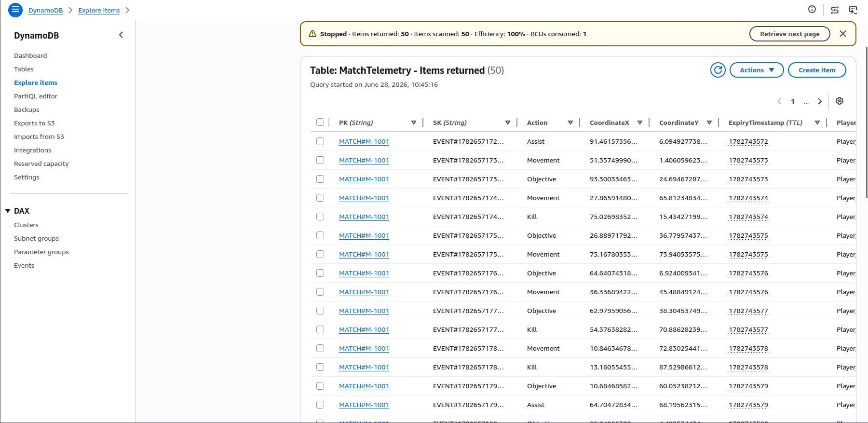Click the SK cell EVENT#1782657173 in the Movement 51.35749990 row
868x423 pixels.
pos(468,160)
